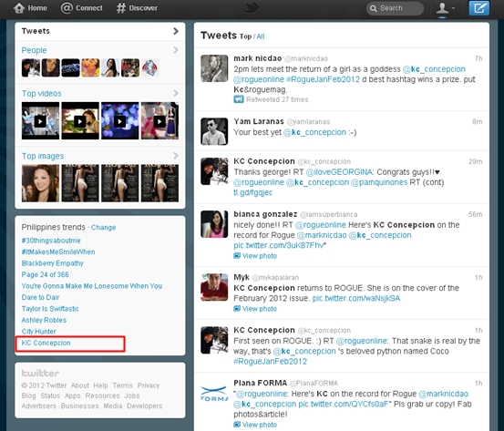The height and width of the screenshot is (431, 504).
Task: Expand the Tweets section chevron
Action: pos(176,31)
